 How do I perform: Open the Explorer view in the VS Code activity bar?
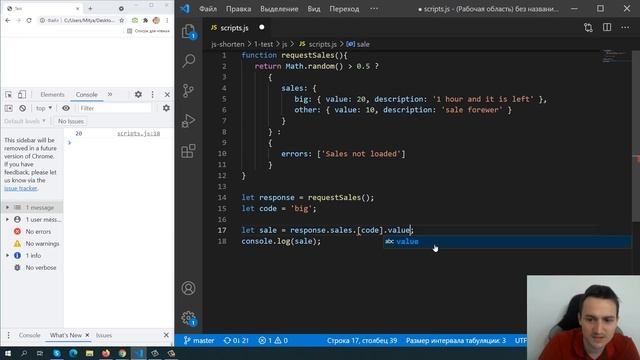tap(189, 31)
